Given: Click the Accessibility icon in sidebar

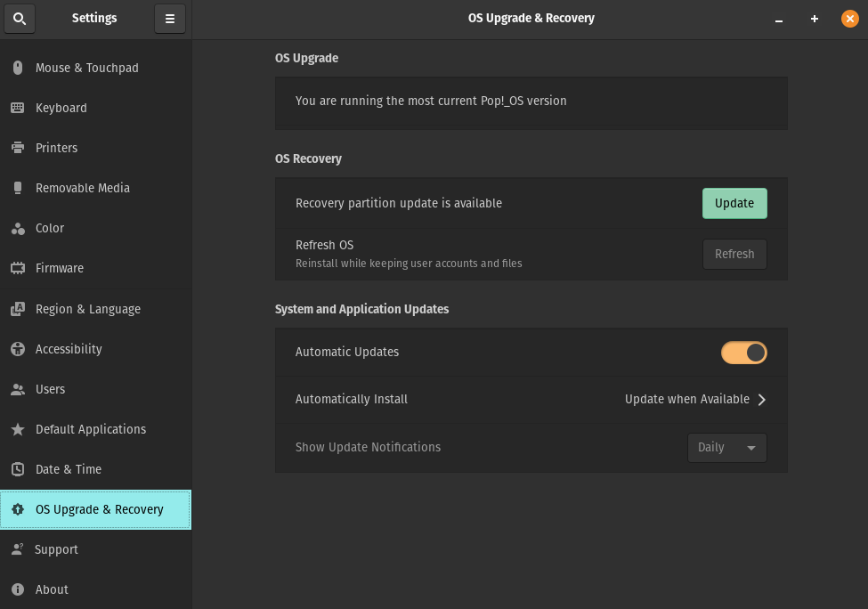Looking at the screenshot, I should click(x=18, y=349).
